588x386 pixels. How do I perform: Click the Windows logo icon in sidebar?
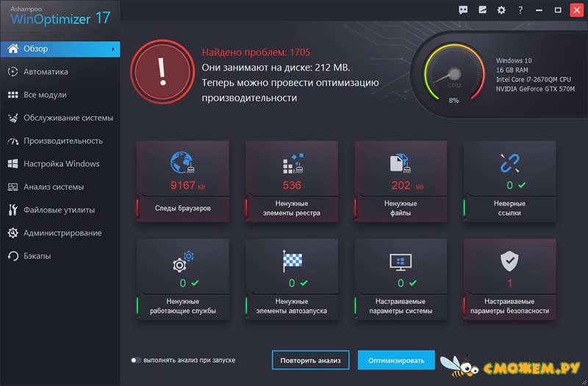(12, 164)
